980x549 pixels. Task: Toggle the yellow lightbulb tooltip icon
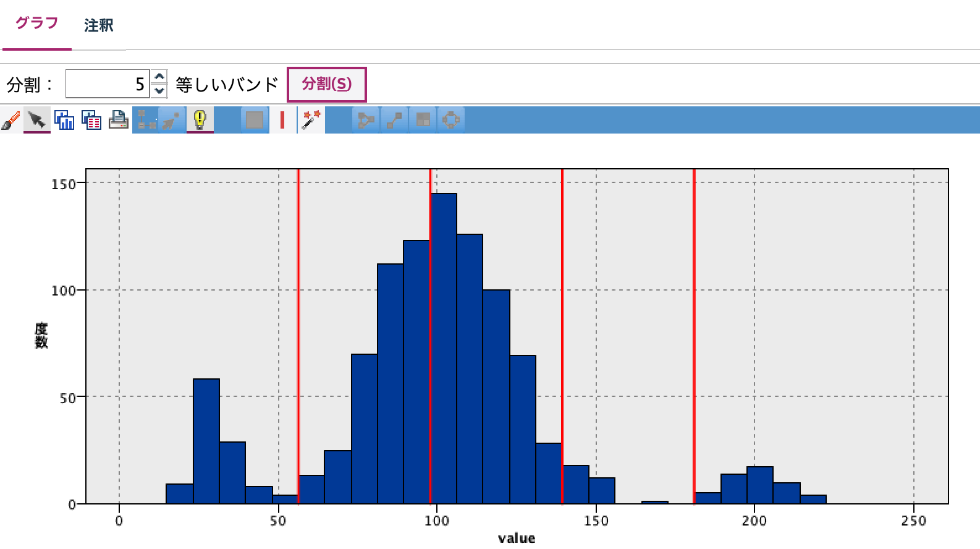click(x=200, y=119)
